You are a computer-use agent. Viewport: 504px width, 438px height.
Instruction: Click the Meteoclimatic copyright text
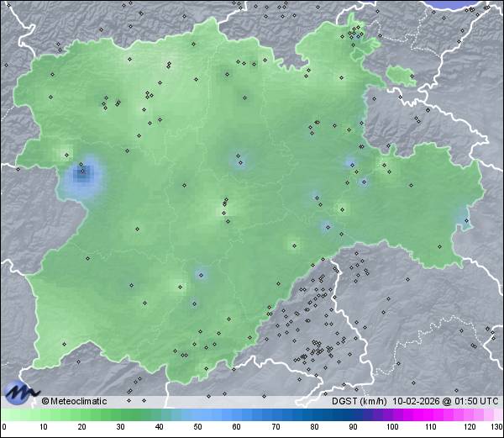(x=75, y=401)
